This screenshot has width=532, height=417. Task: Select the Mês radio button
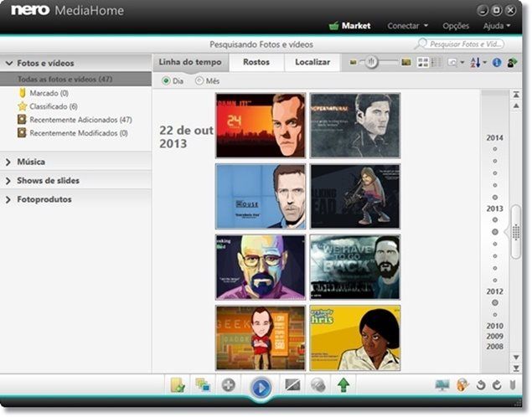click(x=199, y=81)
